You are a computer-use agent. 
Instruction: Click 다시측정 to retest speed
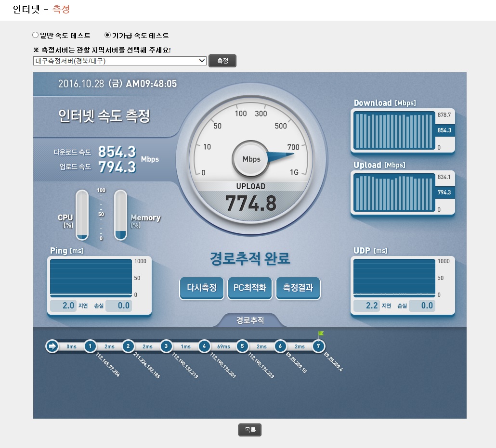click(202, 288)
